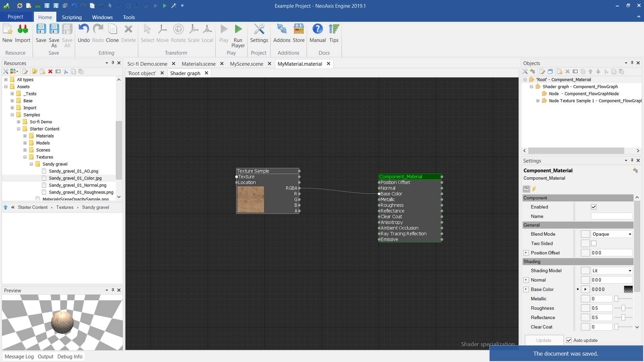Toggle the Two Sided checkbox
Screen dimensions: 644x362
[594, 243]
